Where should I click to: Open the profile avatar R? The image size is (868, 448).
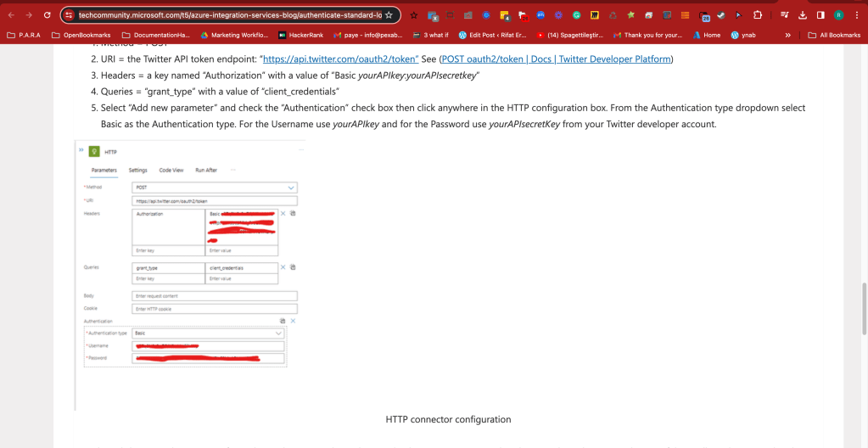[x=839, y=15]
